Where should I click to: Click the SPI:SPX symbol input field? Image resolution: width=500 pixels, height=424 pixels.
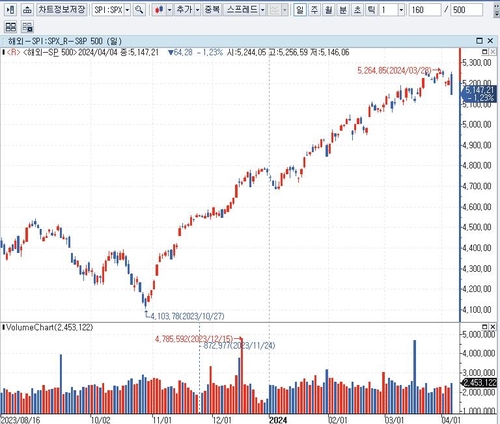coord(108,10)
